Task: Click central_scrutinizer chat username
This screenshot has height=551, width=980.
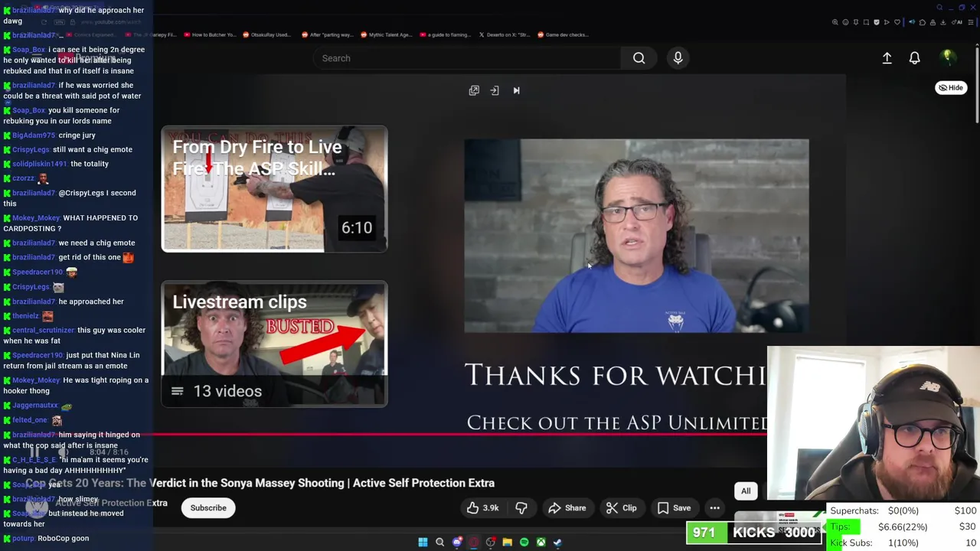Action: [x=43, y=330]
